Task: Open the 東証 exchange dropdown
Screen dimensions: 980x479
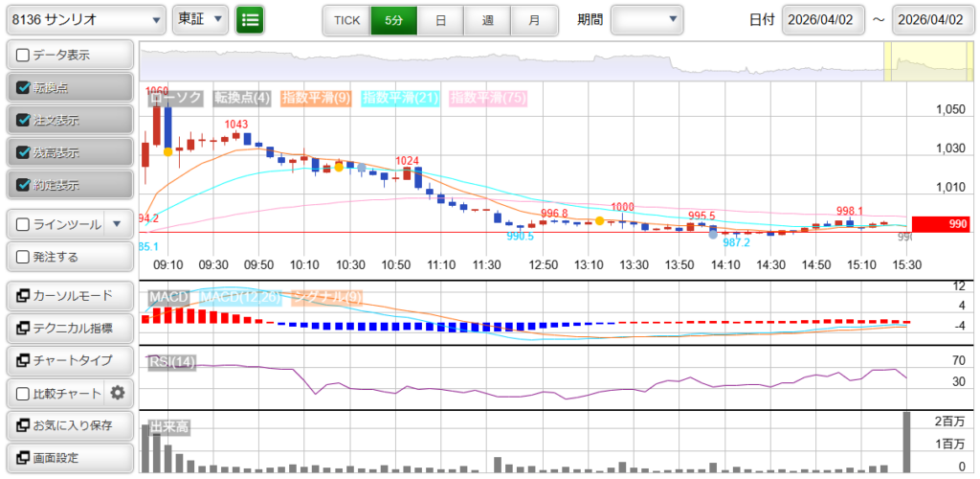Action: pyautogui.click(x=201, y=19)
